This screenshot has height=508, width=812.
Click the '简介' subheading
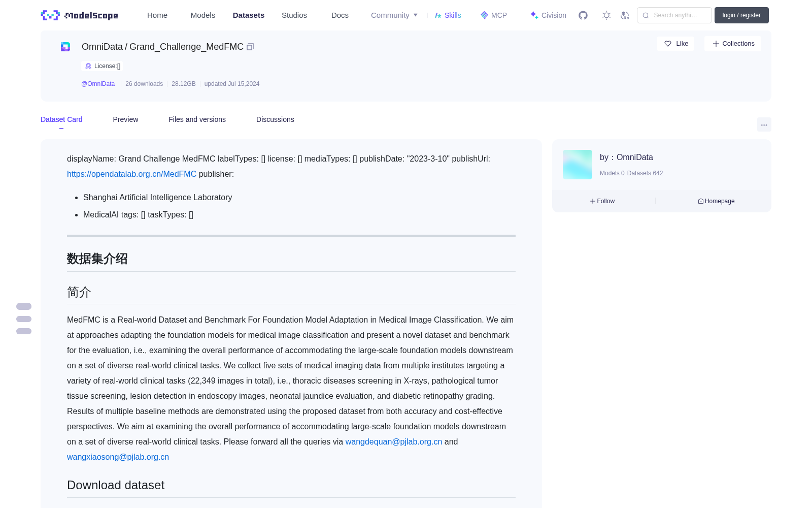point(79,292)
